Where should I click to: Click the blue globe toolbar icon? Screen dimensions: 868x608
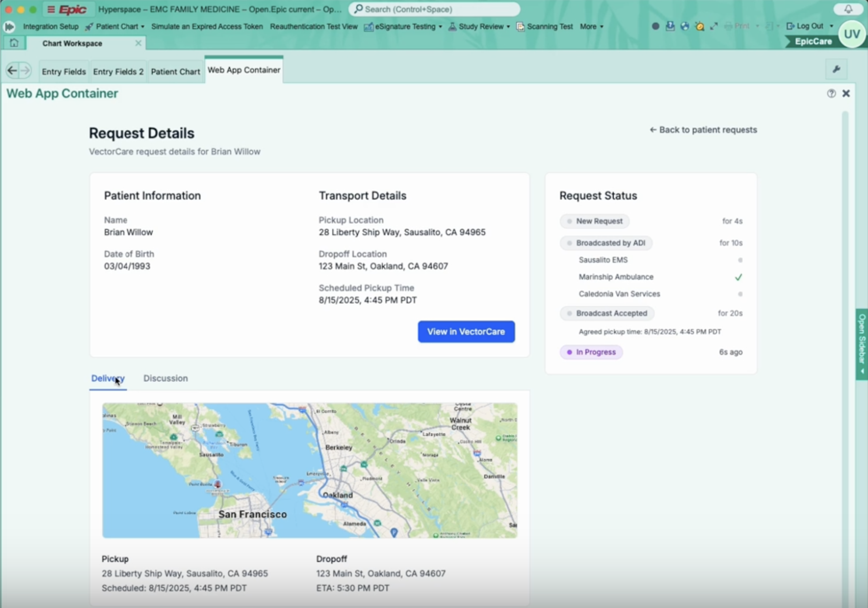(685, 26)
